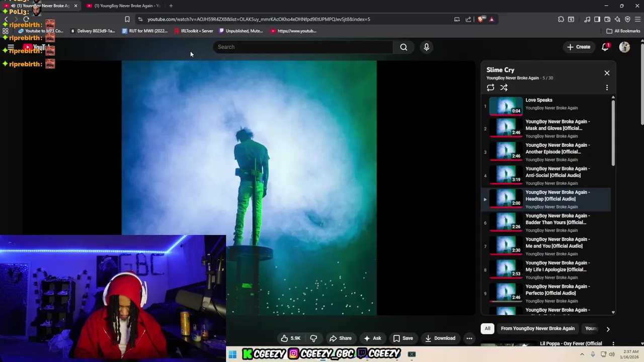
Task: Open All Bookmarks folder
Action: (623, 31)
